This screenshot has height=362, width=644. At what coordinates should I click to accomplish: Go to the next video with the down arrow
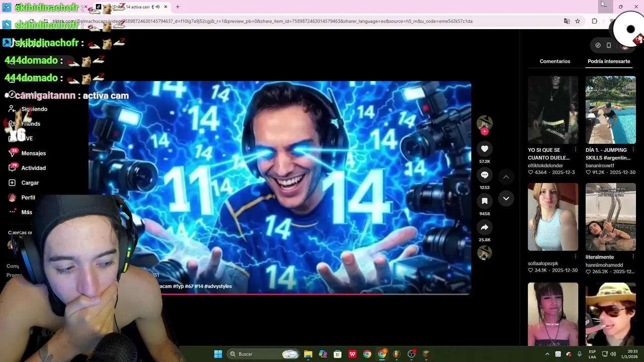coord(506,199)
